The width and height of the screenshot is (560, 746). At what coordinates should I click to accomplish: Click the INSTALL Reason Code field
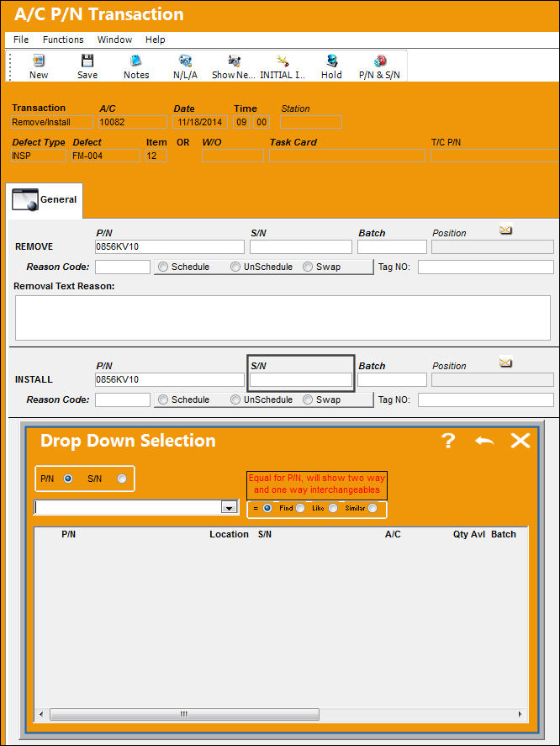point(122,399)
